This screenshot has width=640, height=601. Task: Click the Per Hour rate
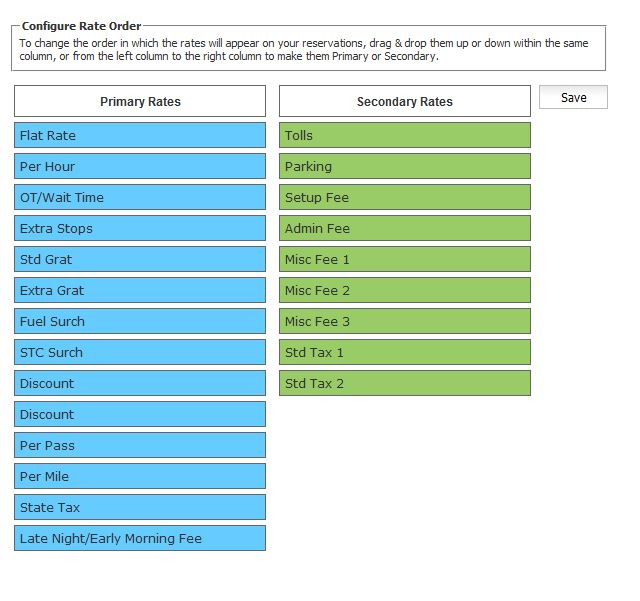tap(140, 166)
